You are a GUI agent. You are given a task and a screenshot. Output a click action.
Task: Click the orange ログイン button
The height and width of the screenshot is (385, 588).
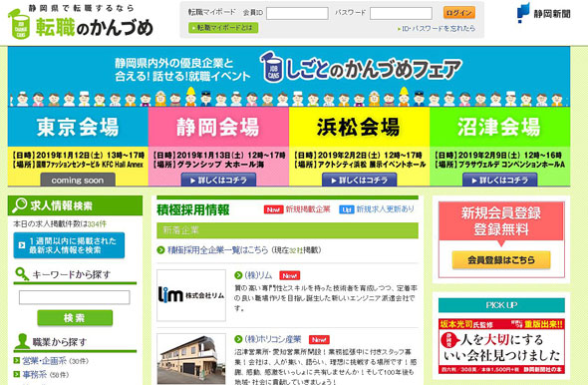pos(459,13)
